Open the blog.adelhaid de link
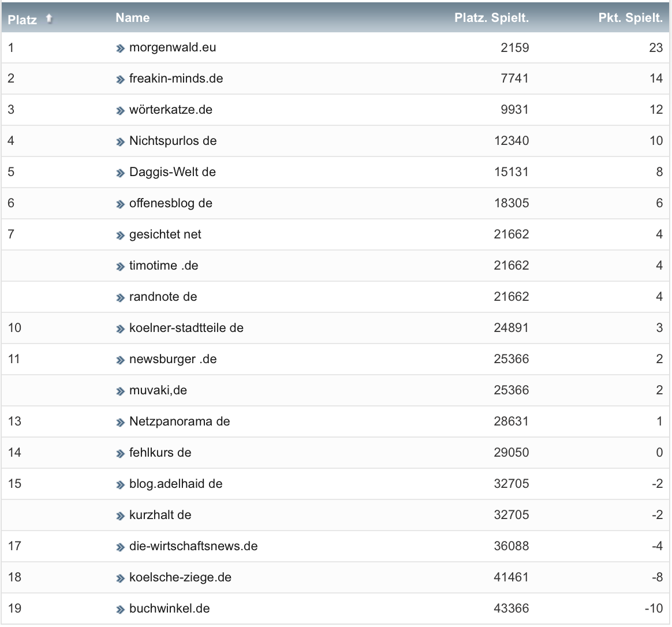 [176, 484]
